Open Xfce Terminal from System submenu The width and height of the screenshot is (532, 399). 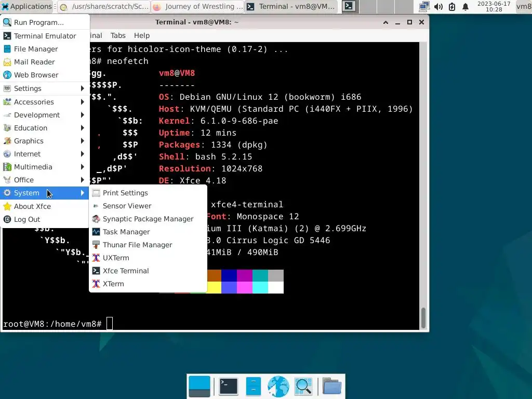pos(148,270)
